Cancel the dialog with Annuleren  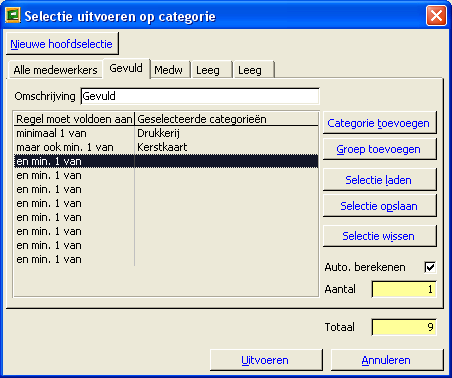(x=387, y=360)
